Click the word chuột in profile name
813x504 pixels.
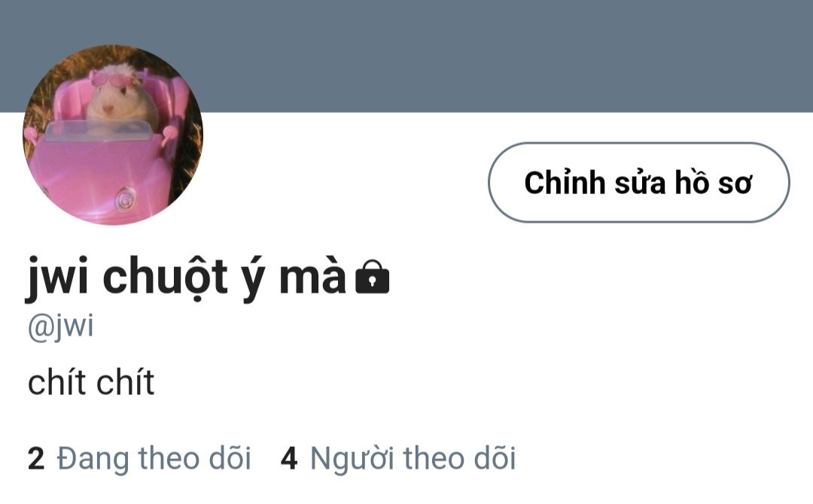[165, 278]
